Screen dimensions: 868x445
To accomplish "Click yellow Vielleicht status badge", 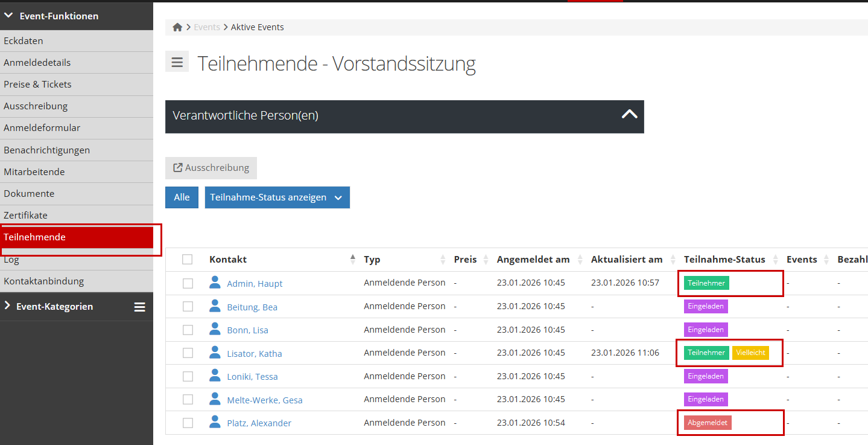I will click(x=750, y=353).
